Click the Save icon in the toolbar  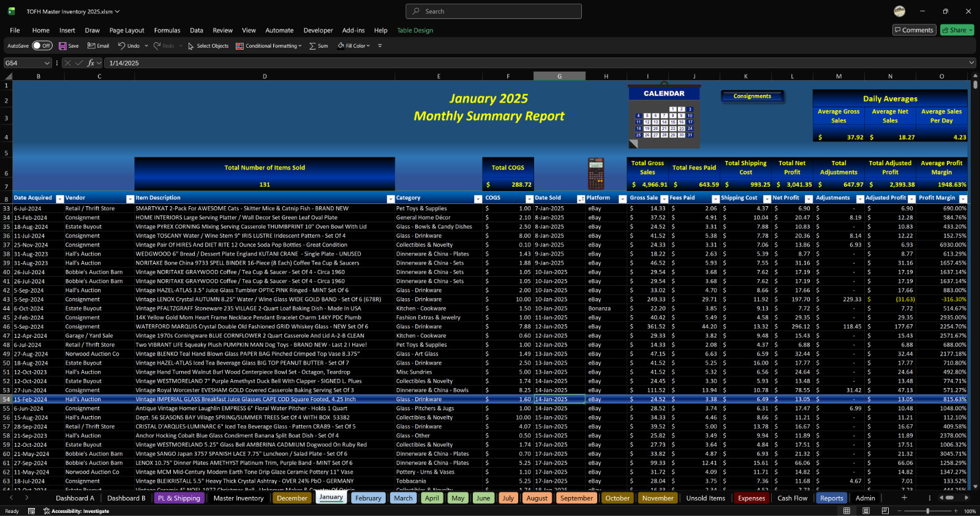pyautogui.click(x=62, y=46)
